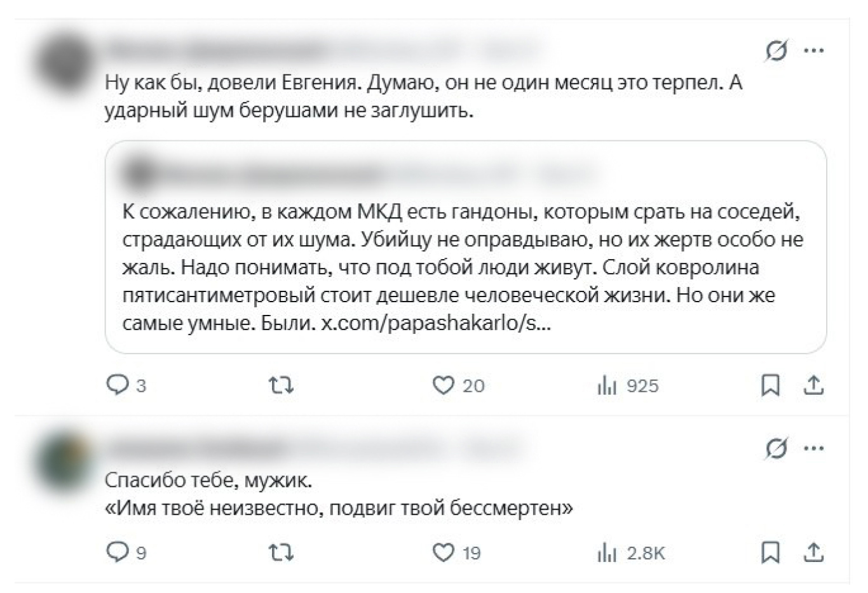Bookmark the first post about Евгения
Viewport: 868px width, 593px height.
pos(770,385)
